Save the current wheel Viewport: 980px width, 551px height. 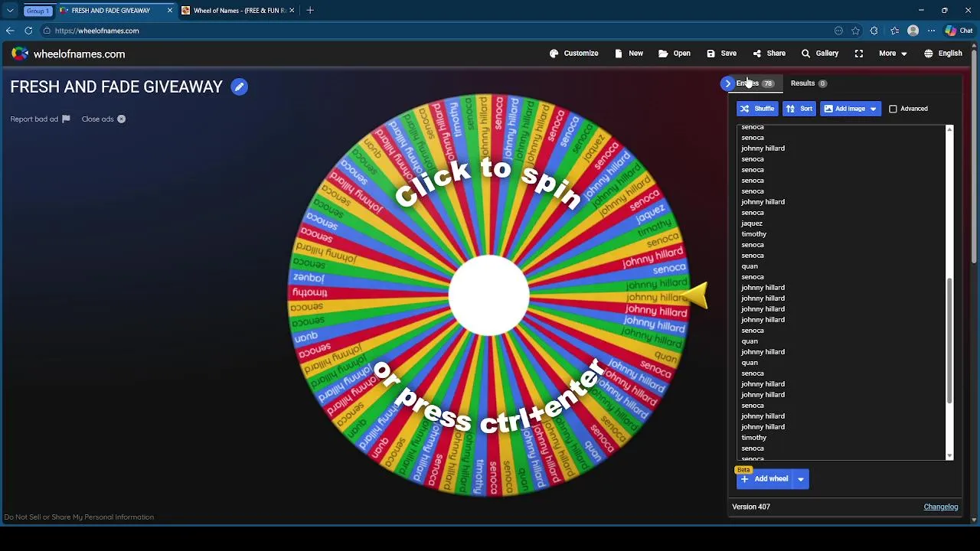[x=721, y=54]
